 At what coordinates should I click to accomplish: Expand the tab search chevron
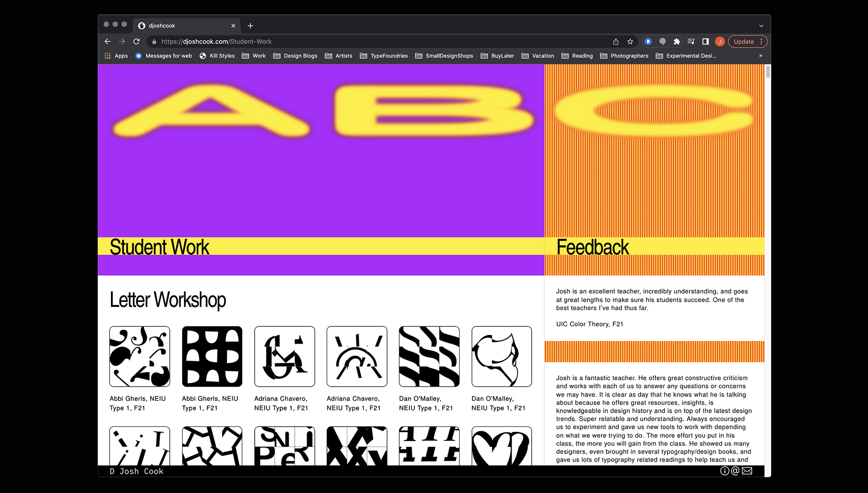coord(761,26)
